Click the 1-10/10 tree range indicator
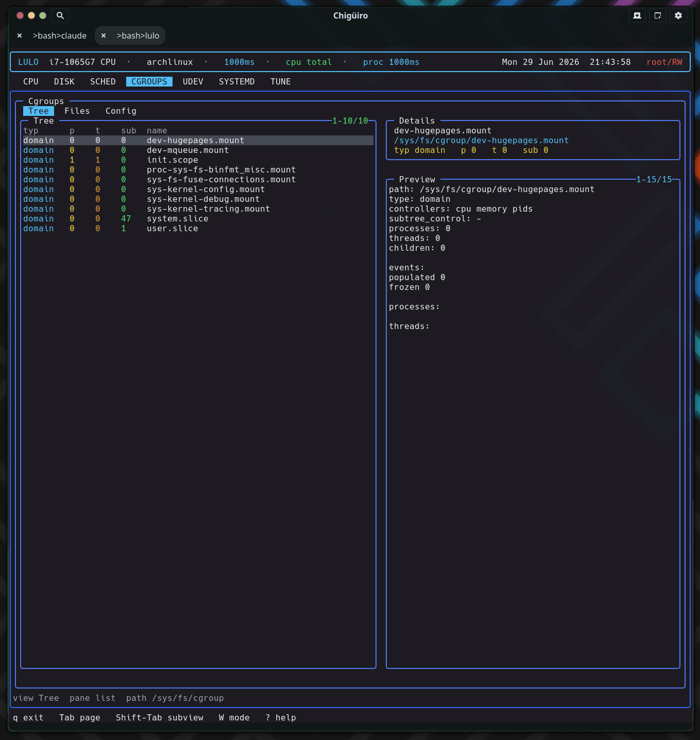 350,121
